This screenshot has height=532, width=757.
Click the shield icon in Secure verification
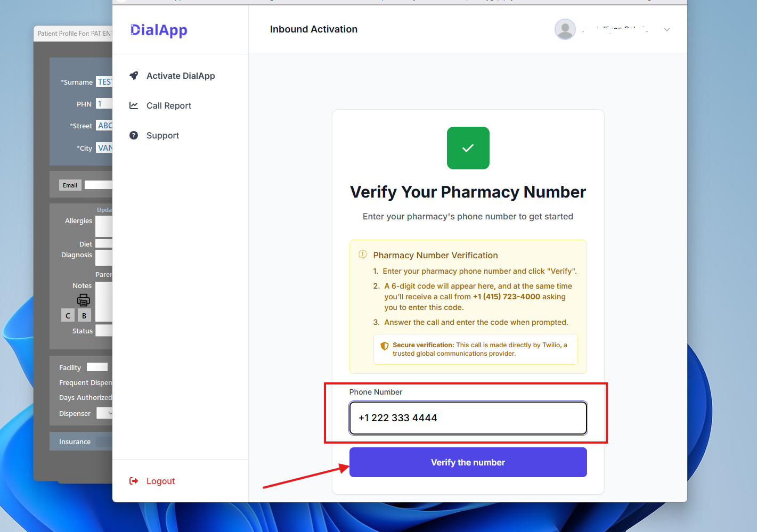coord(385,346)
